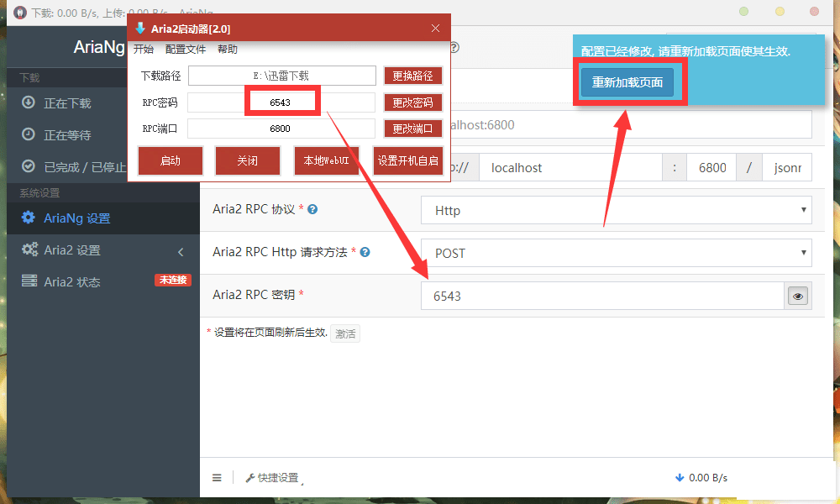Viewport: 840px width, 504px height.
Task: Click the 0.00 B/s download speed indicator
Action: [701, 478]
